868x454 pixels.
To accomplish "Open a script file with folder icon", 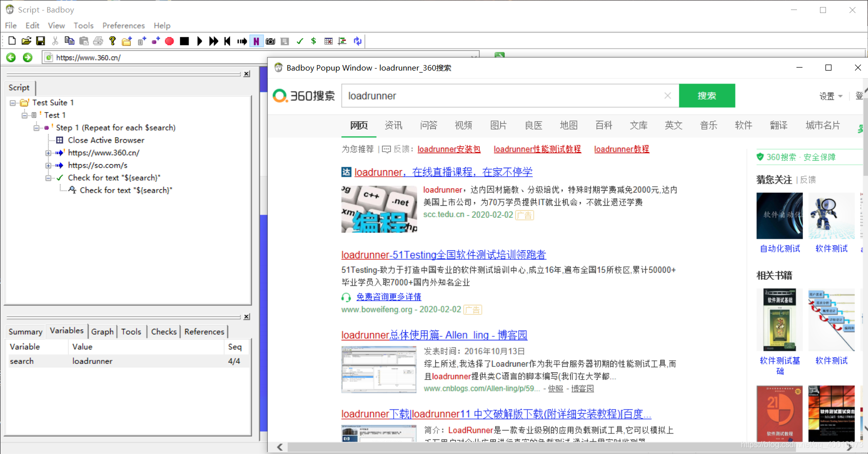I will pyautogui.click(x=27, y=41).
